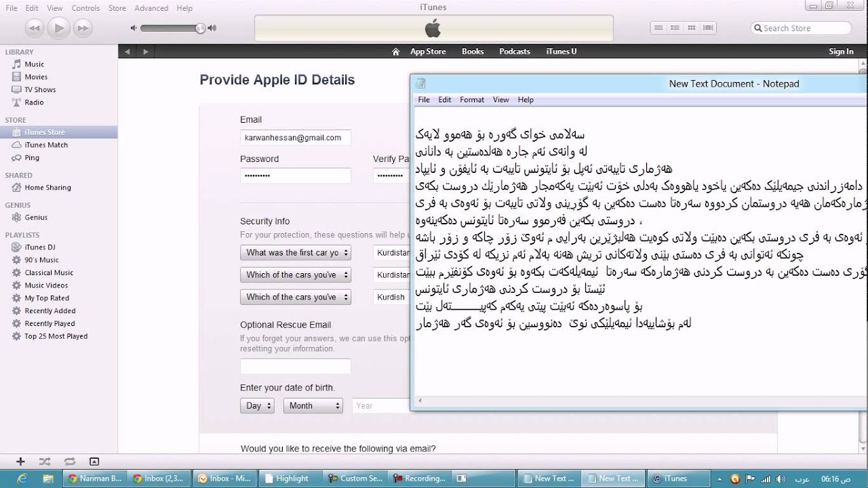Open the iTunes Help menu
868x488 pixels.
[184, 8]
